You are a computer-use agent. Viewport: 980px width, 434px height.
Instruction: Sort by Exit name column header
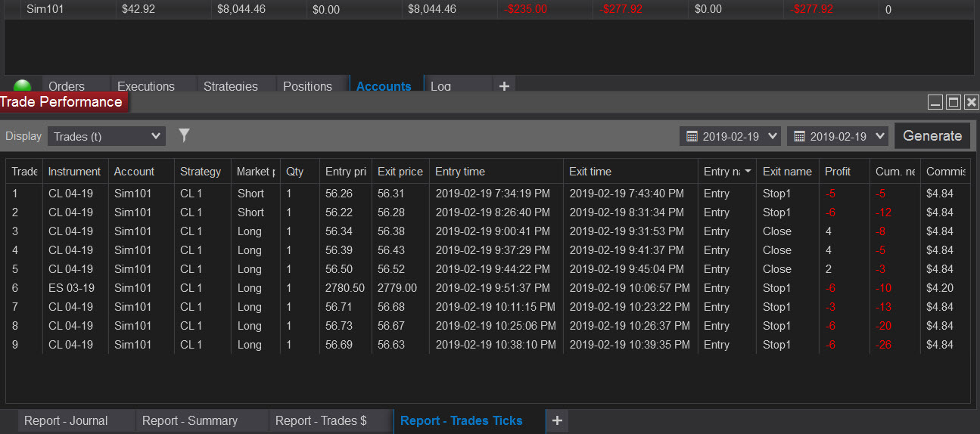point(787,172)
